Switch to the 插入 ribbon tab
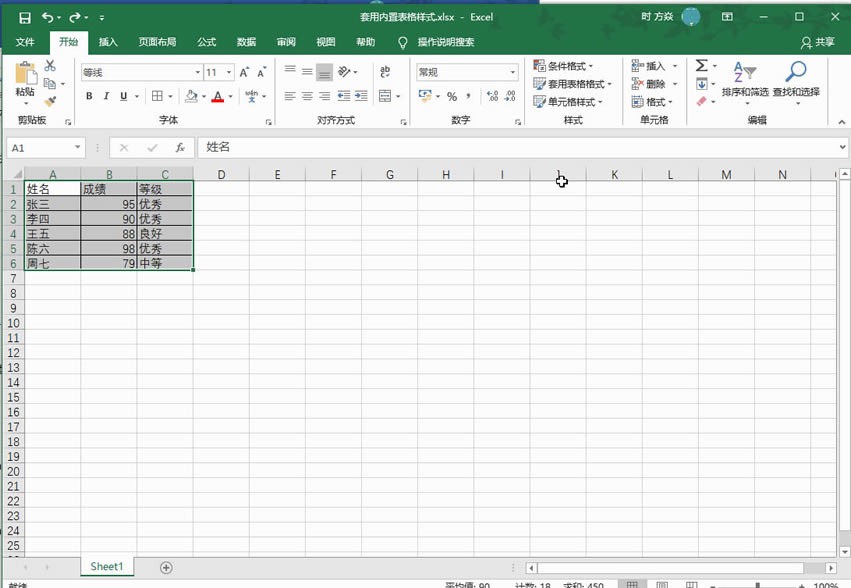The height and width of the screenshot is (588, 851). (x=107, y=42)
